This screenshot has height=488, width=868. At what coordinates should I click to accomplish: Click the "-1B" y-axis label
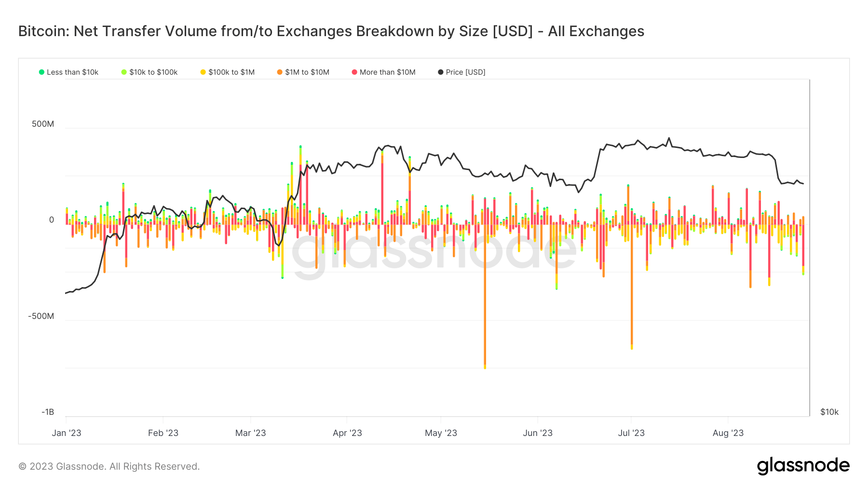(x=48, y=412)
